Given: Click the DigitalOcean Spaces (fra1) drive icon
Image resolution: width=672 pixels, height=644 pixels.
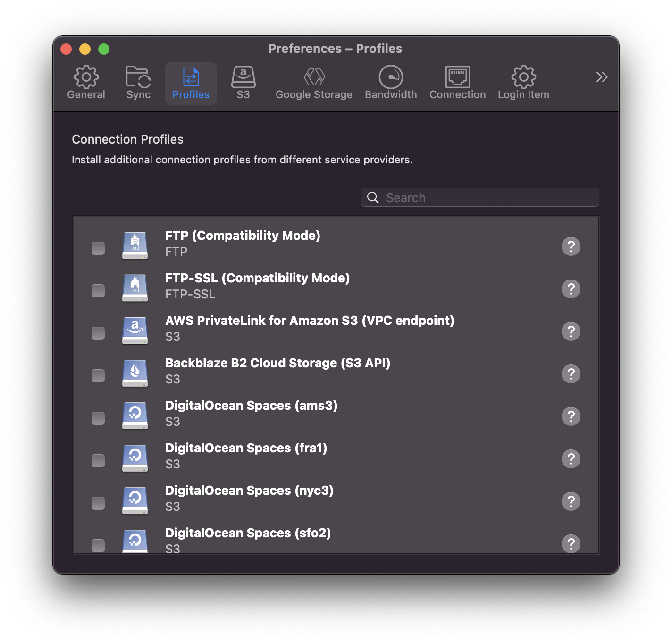Looking at the screenshot, I should (x=135, y=458).
